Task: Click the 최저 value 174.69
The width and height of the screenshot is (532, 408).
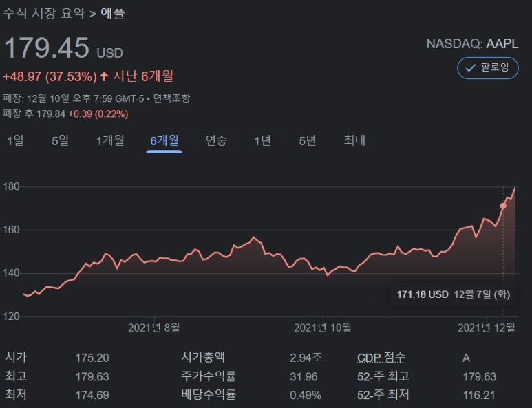Action: pyautogui.click(x=92, y=395)
